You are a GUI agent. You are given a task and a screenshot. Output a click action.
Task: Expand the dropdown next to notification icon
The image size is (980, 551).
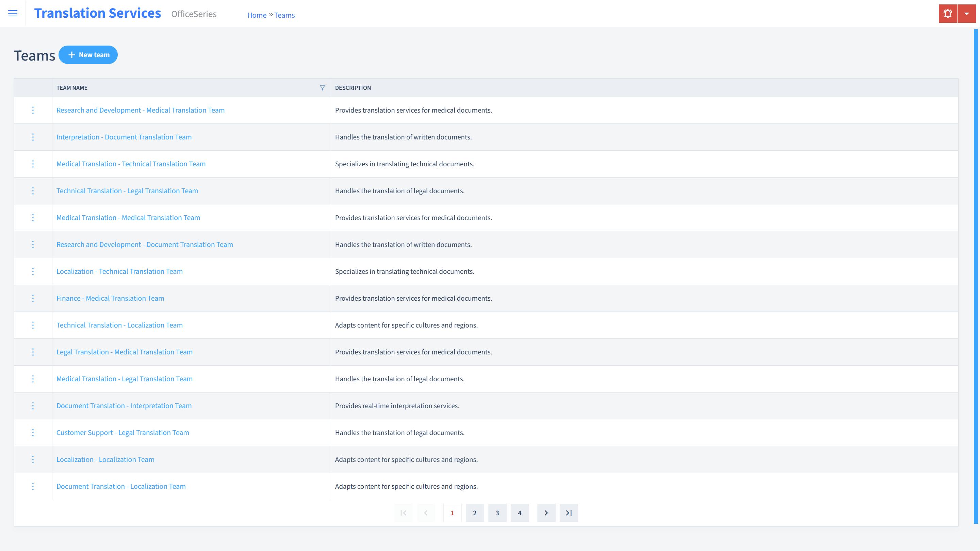pos(967,14)
